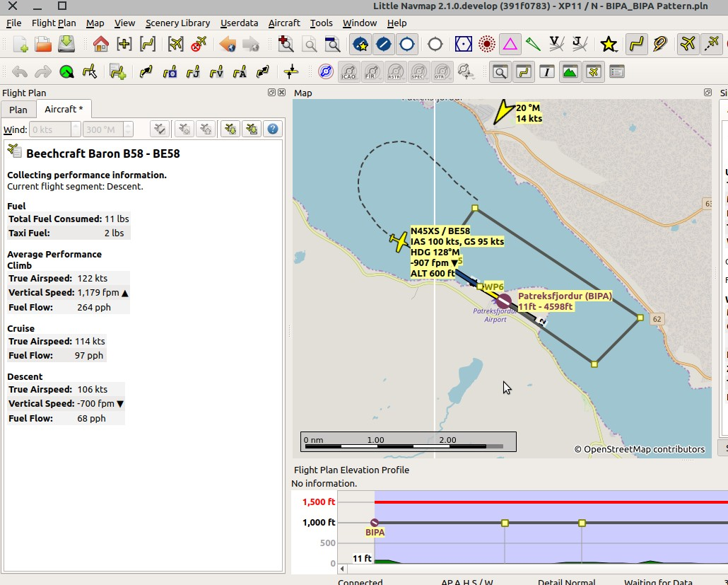Viewport: 728px width, 585px height.
Task: Select the zoom-in magnifier on the toolbar
Action: coord(287,44)
